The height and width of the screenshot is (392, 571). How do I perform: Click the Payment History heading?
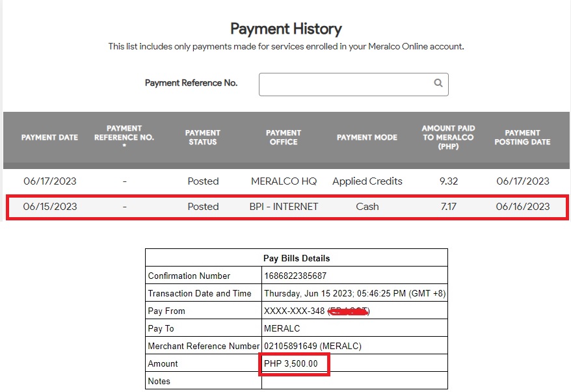point(286,29)
